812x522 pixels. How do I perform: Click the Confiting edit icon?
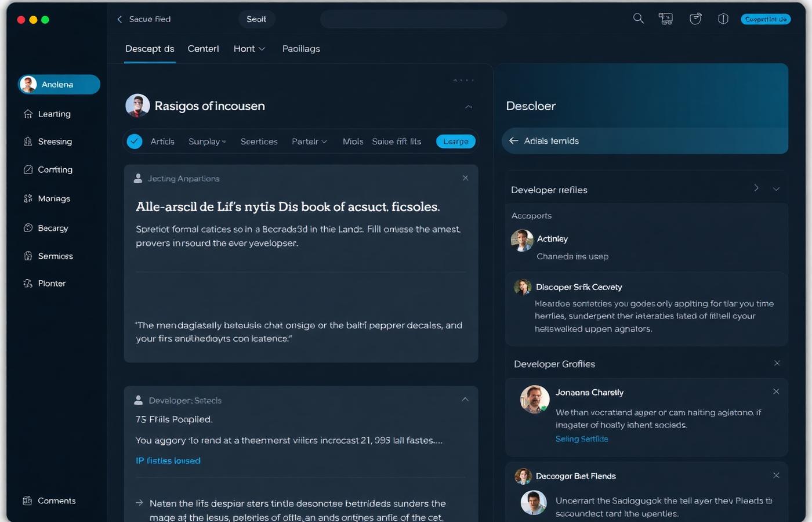28,169
